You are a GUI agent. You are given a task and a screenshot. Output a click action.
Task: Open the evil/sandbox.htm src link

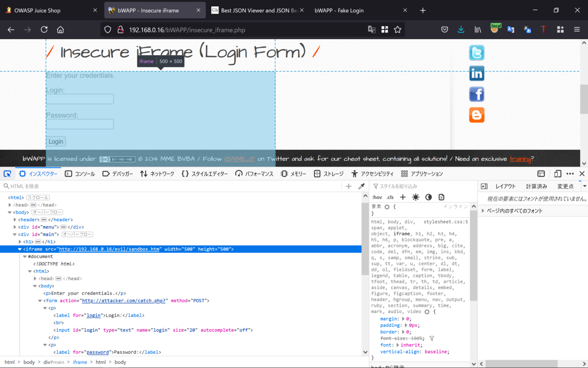[109, 249]
